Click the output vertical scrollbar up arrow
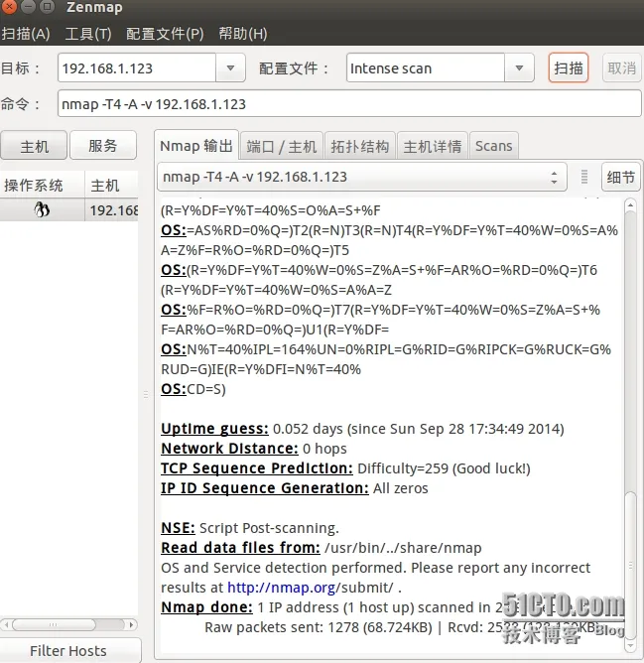This screenshot has width=644, height=663. click(x=630, y=205)
